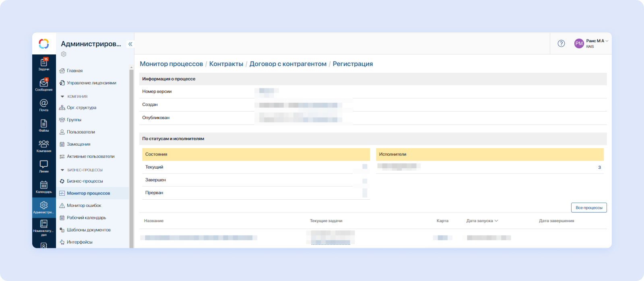Open the user profile dropdown Раис М А
Viewport: 644px width, 281px height.
(591, 43)
